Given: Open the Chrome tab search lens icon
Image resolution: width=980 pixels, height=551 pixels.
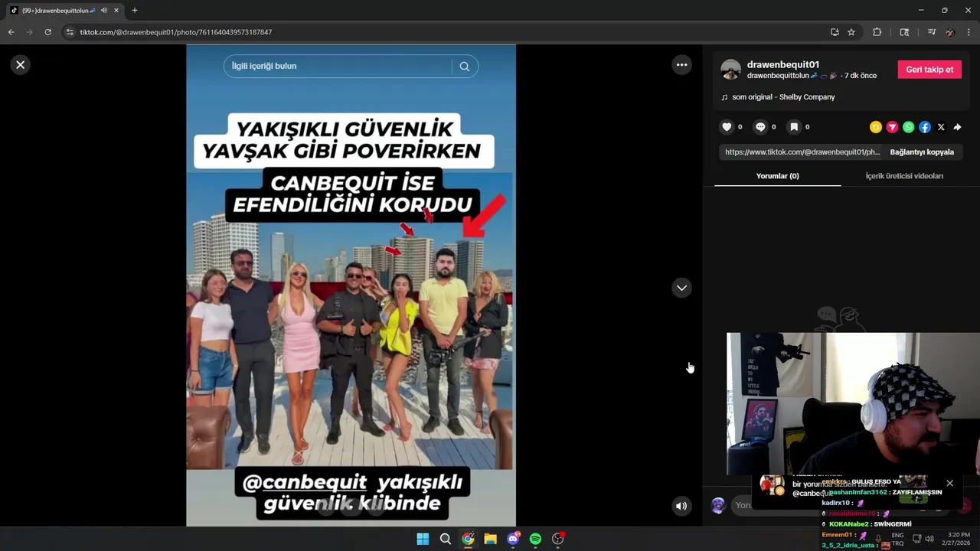Looking at the screenshot, I should tap(904, 32).
